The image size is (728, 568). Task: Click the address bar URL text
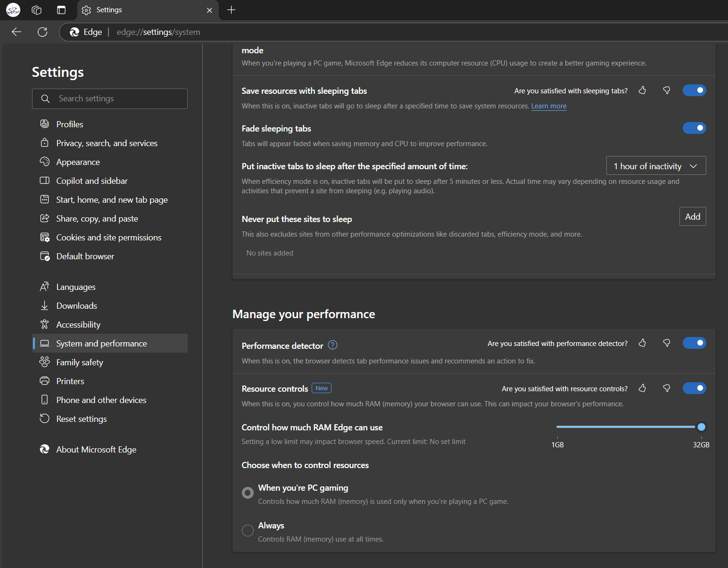(x=158, y=32)
